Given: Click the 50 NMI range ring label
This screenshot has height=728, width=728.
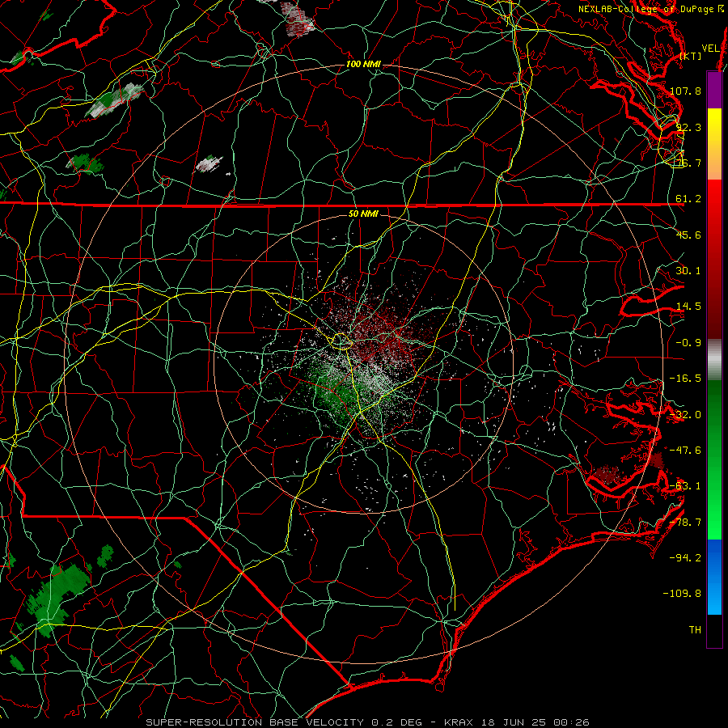Looking at the screenshot, I should click(x=363, y=214).
